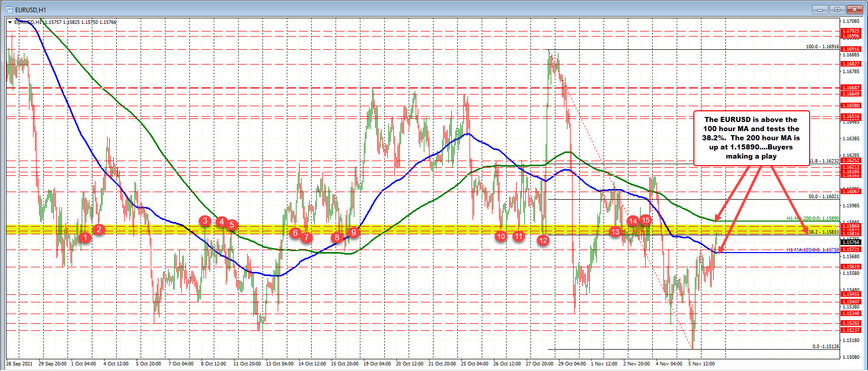Click the '19 Oct 04:00' time axis label
Viewport: 868px width, 371px height.
pyautogui.click(x=377, y=364)
